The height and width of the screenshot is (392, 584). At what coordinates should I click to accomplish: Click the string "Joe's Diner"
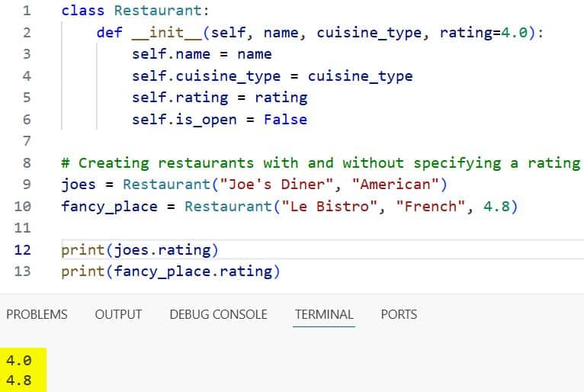(x=276, y=185)
